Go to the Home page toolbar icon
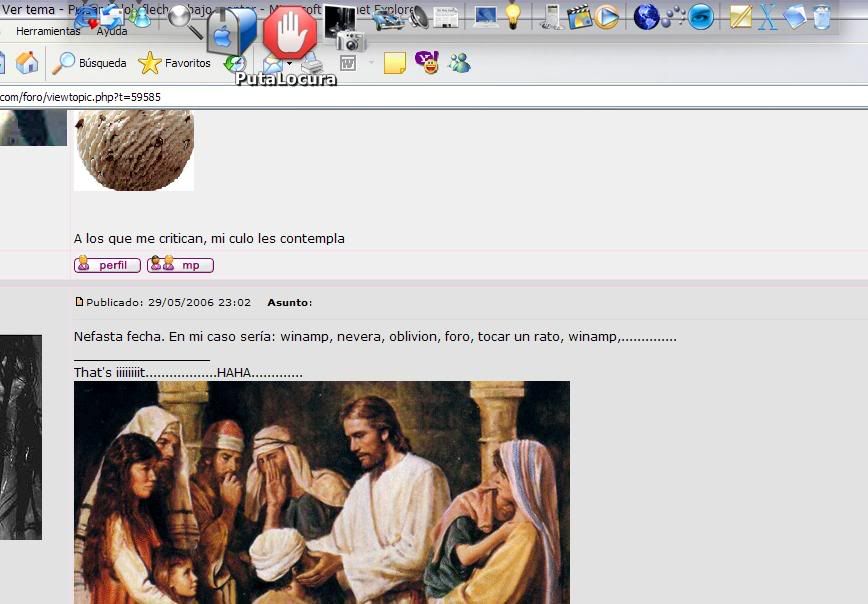 click(x=27, y=63)
